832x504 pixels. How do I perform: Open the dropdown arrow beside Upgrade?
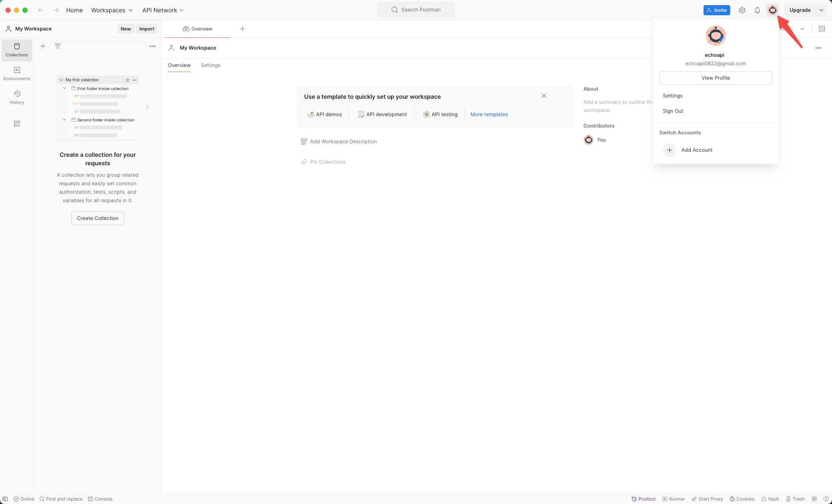pos(821,10)
